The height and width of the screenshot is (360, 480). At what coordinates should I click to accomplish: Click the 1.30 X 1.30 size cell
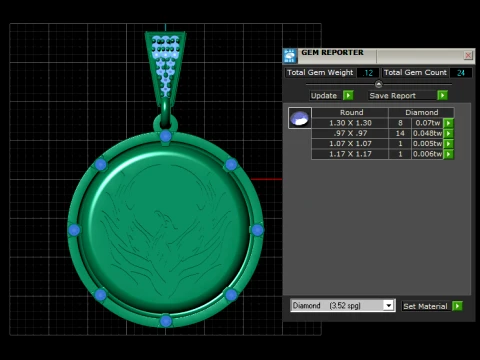[350, 123]
